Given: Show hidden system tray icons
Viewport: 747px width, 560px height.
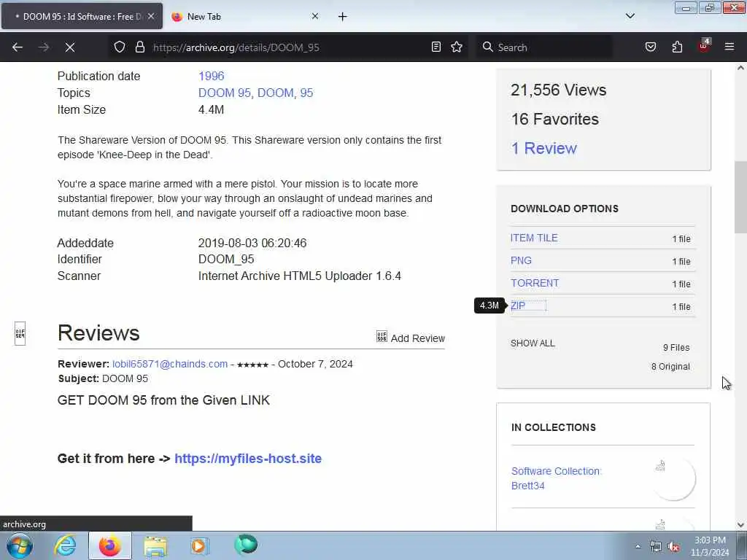Looking at the screenshot, I should click(x=638, y=546).
